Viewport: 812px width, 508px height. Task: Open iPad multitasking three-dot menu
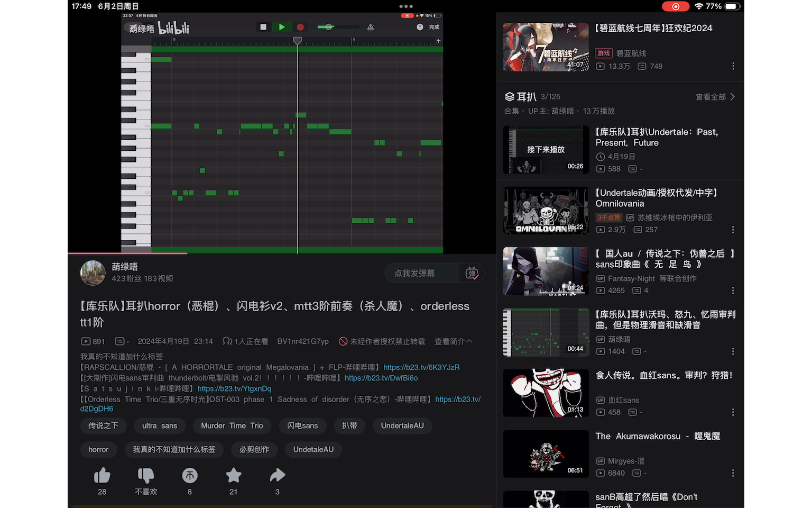pyautogui.click(x=406, y=6)
